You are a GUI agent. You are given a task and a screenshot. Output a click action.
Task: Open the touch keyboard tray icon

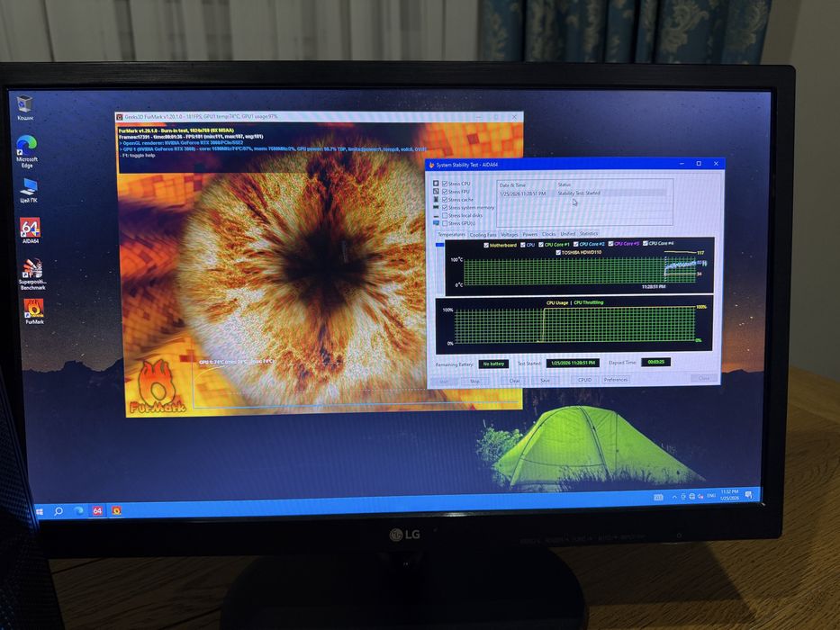click(x=658, y=498)
